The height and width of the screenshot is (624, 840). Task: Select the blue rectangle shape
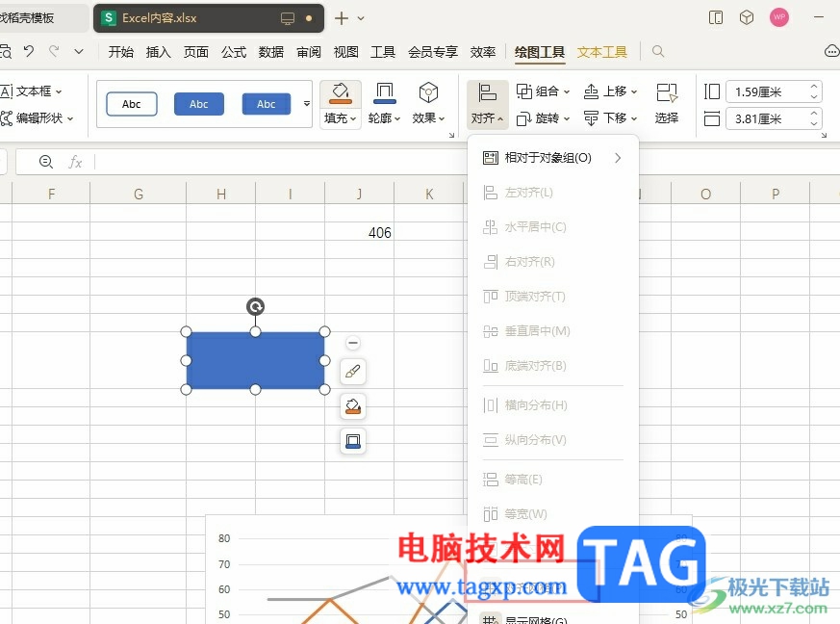click(255, 361)
